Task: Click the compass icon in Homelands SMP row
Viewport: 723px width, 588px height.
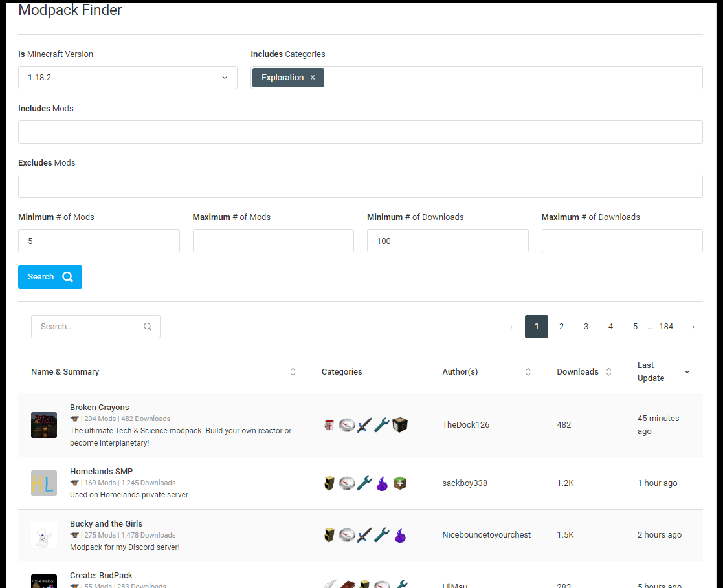Action: (x=347, y=483)
